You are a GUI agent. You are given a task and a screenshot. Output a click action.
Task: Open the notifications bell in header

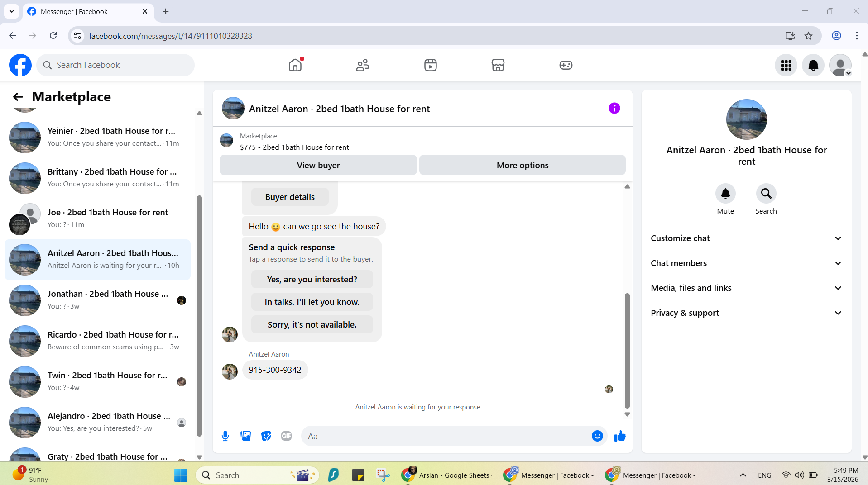point(813,66)
